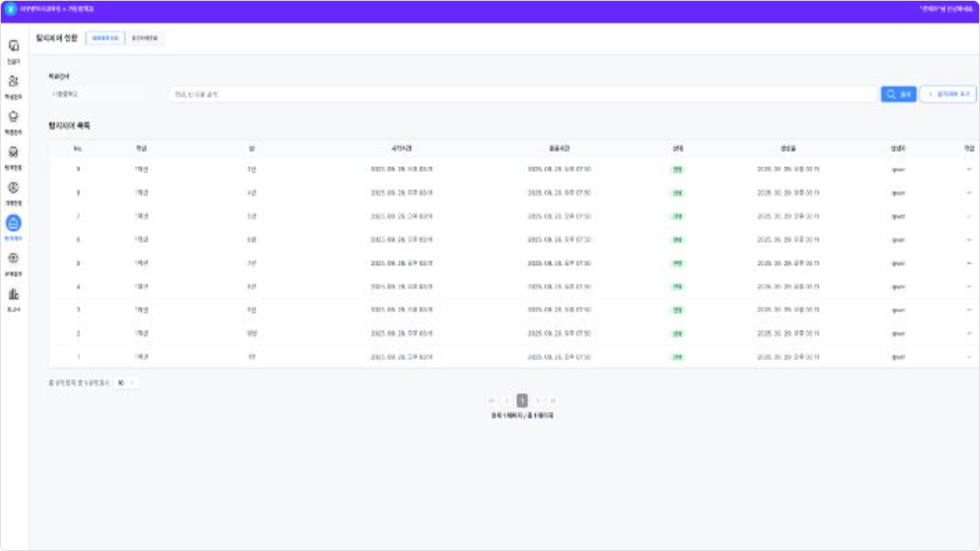Click the app logo in the purple header
980x551 pixels.
click(x=11, y=8)
